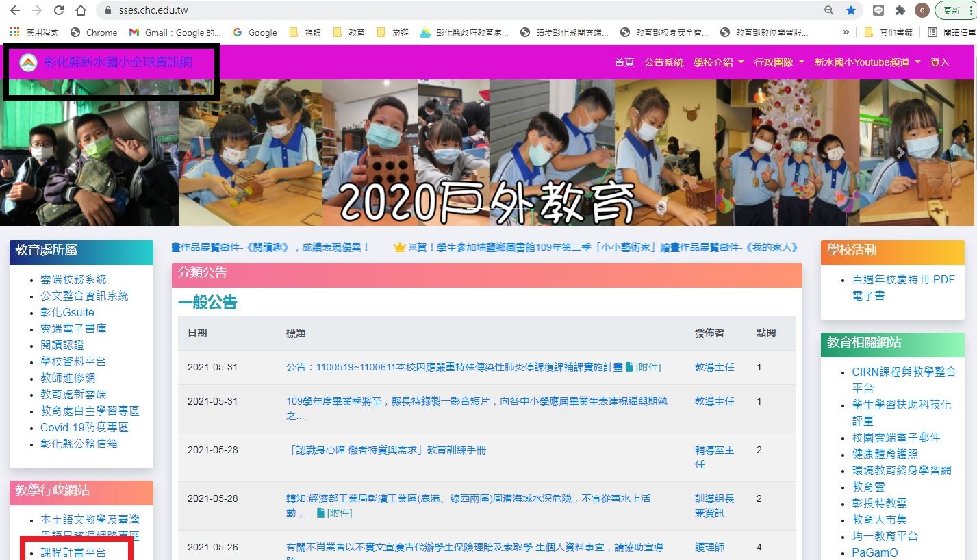This screenshot has height=560, width=977.
Task: Open the 彰化縣新水國小全球資訊網 title link
Action: coord(118,62)
